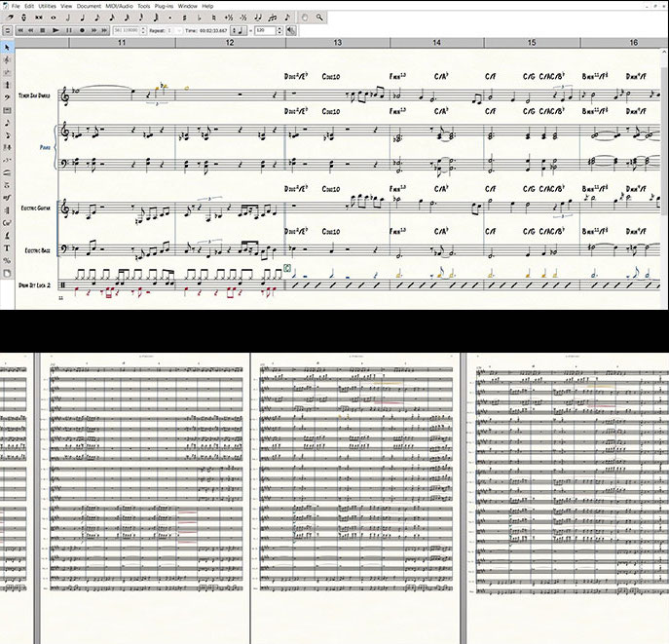
Task: Click the tempo value stepper arrows
Action: tap(279, 30)
